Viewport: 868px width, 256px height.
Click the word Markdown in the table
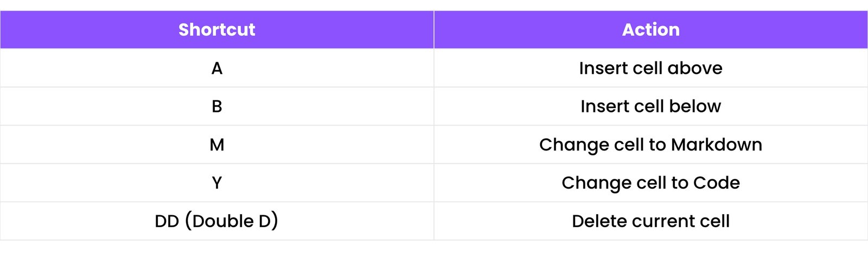(x=716, y=145)
